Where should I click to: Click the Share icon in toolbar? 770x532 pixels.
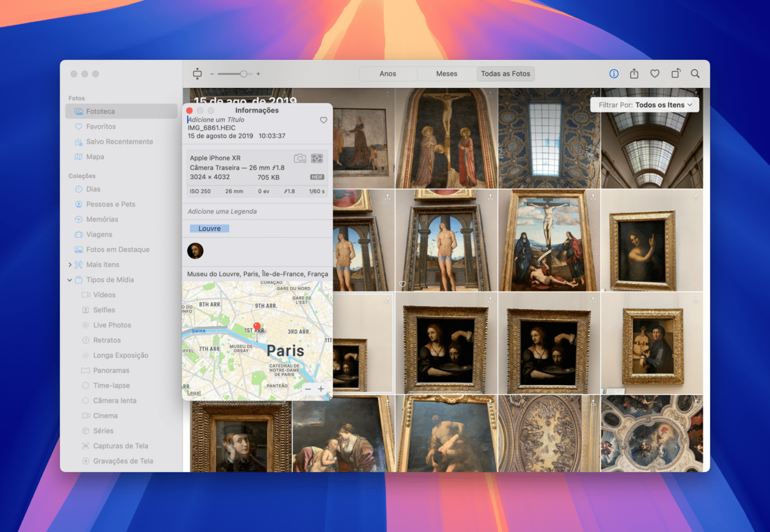tap(634, 74)
